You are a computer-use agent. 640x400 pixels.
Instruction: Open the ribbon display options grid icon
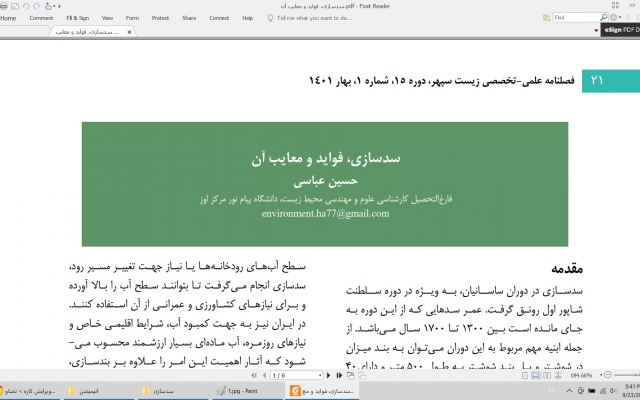coord(616,5)
